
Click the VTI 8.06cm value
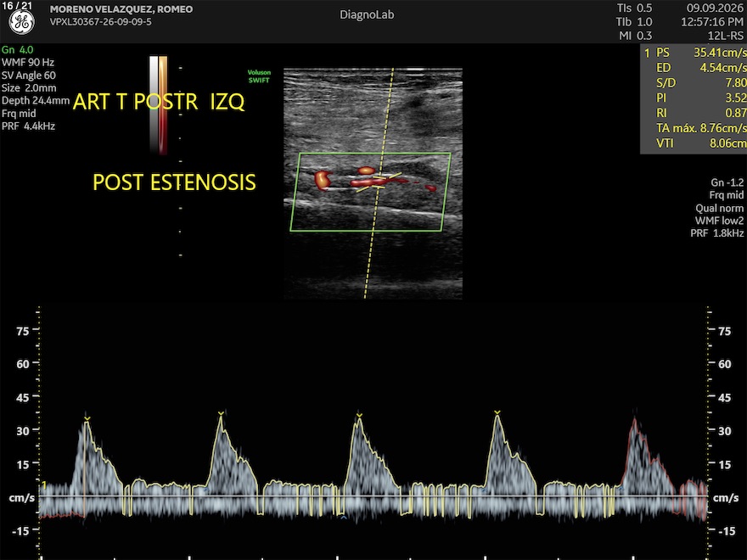coord(728,143)
